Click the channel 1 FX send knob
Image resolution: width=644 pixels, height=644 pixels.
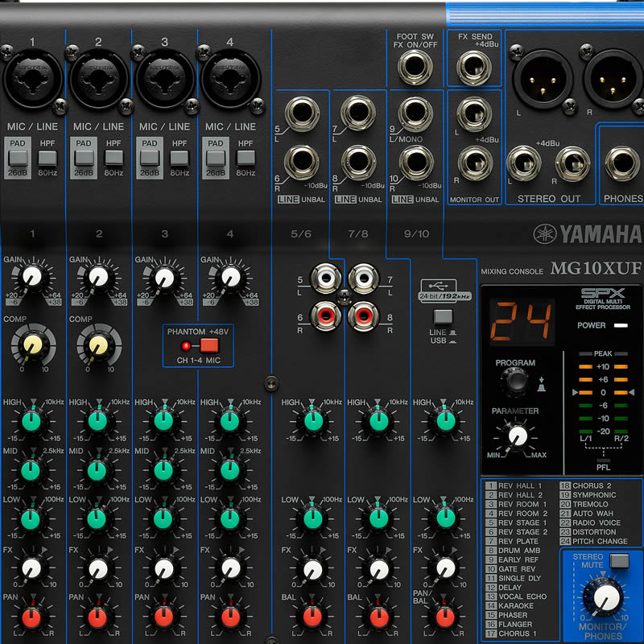coord(31,568)
